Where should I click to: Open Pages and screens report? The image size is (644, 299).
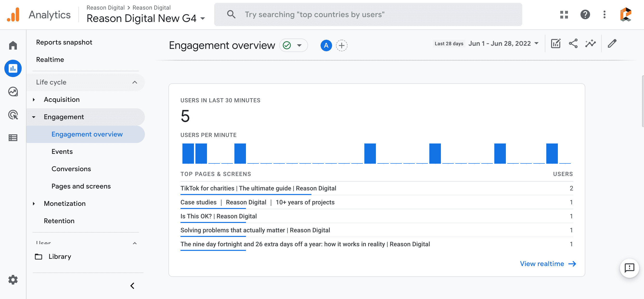(x=81, y=186)
